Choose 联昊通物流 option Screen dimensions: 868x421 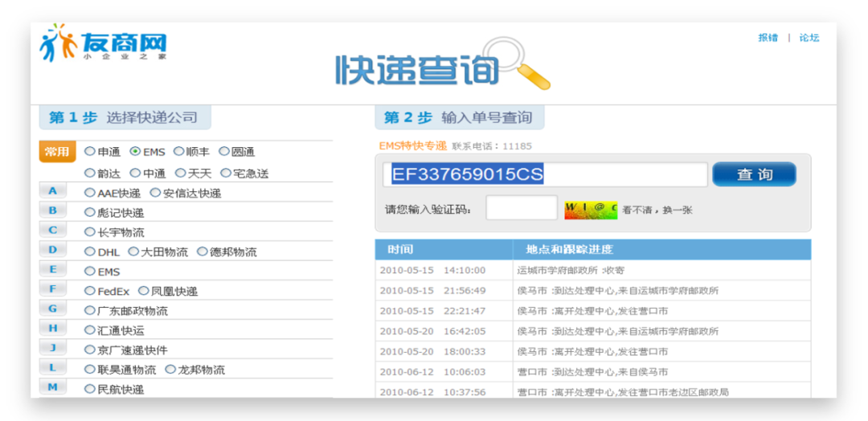(x=90, y=369)
